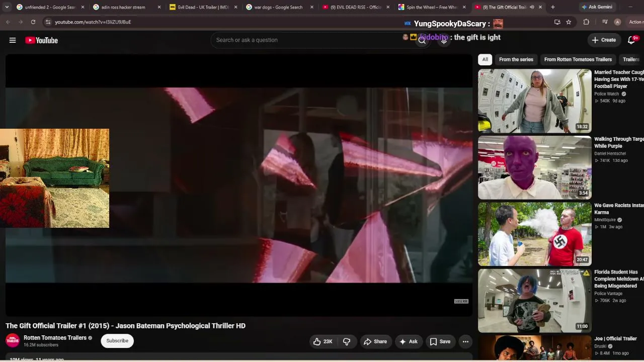Switch to the 'Evil Dead - UK Trailer' tab
The image size is (644, 362).
coord(202,7)
